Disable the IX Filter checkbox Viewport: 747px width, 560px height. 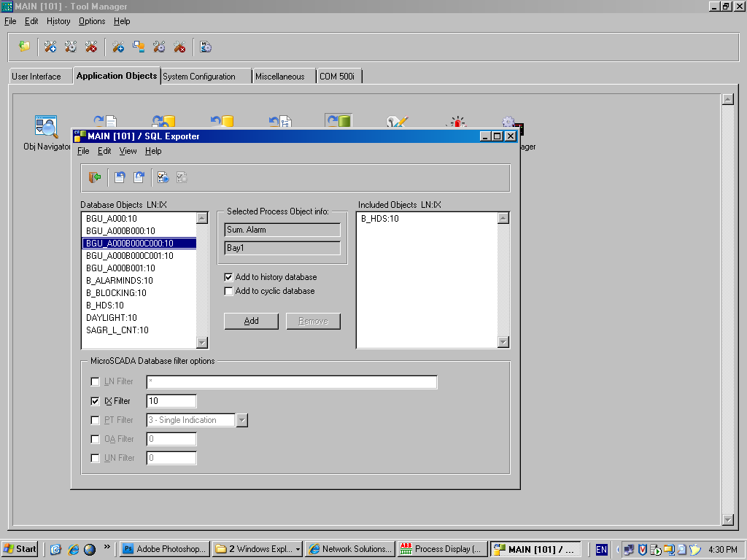coord(94,400)
